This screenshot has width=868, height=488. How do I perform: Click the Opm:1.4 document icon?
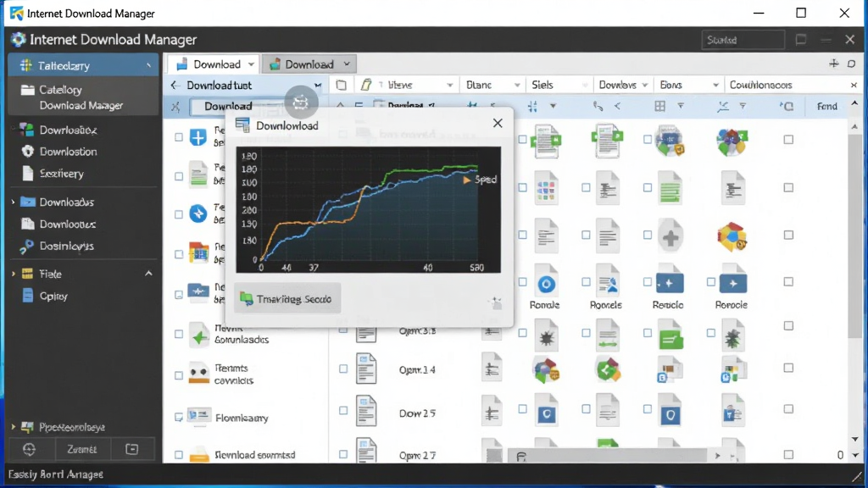click(366, 369)
